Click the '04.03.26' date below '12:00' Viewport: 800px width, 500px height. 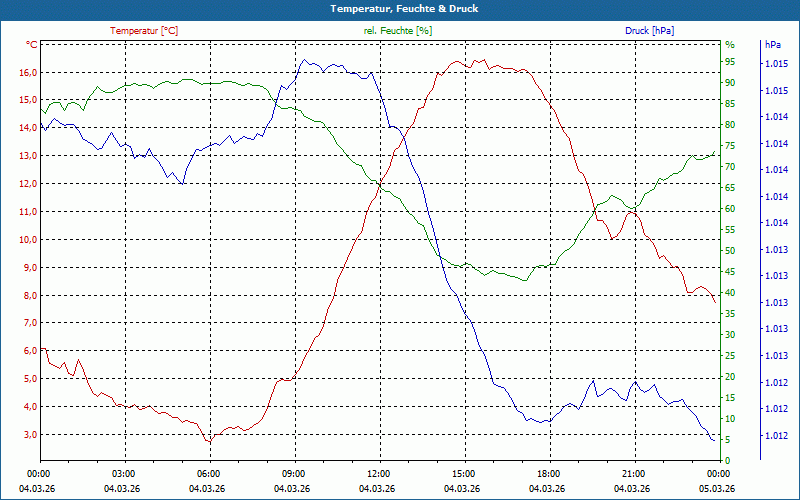coord(377,489)
